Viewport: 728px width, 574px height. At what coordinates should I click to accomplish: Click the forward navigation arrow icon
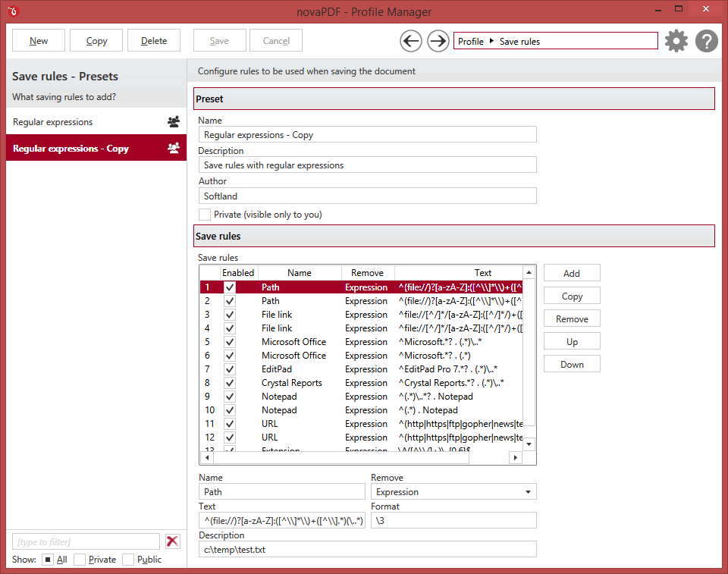pyautogui.click(x=438, y=41)
